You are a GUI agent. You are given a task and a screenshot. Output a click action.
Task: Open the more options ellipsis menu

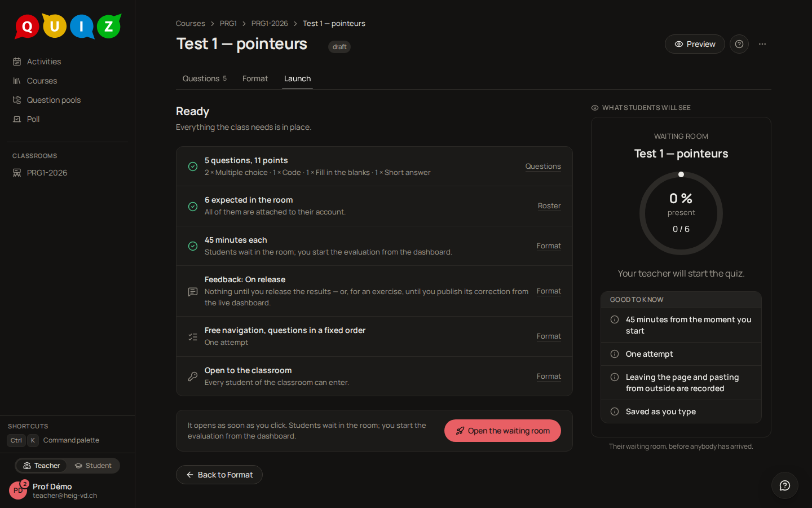tap(762, 44)
